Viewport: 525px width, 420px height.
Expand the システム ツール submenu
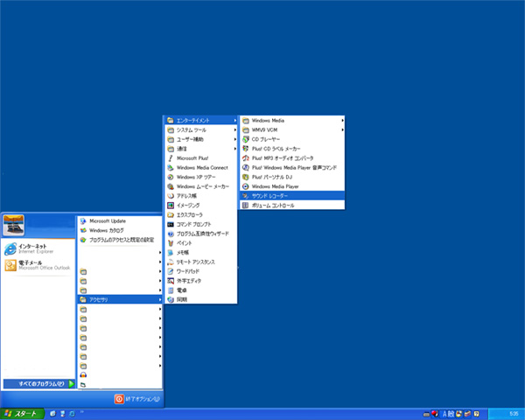click(x=201, y=129)
